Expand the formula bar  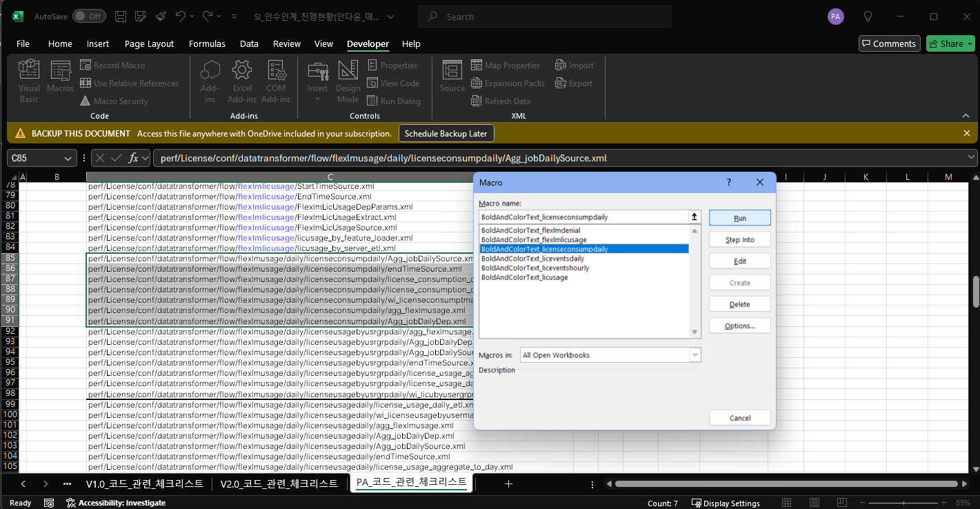(x=972, y=158)
